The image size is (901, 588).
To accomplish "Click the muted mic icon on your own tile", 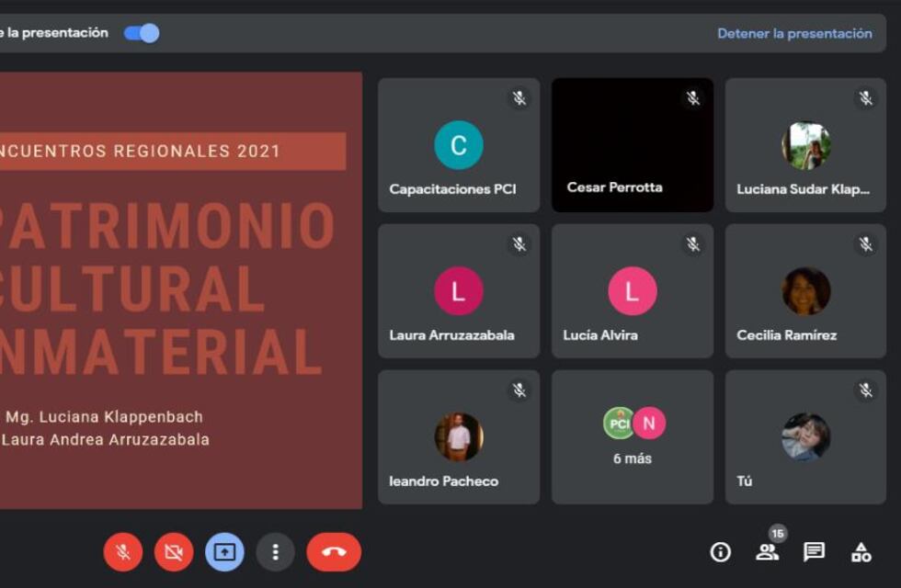I will (x=867, y=389).
